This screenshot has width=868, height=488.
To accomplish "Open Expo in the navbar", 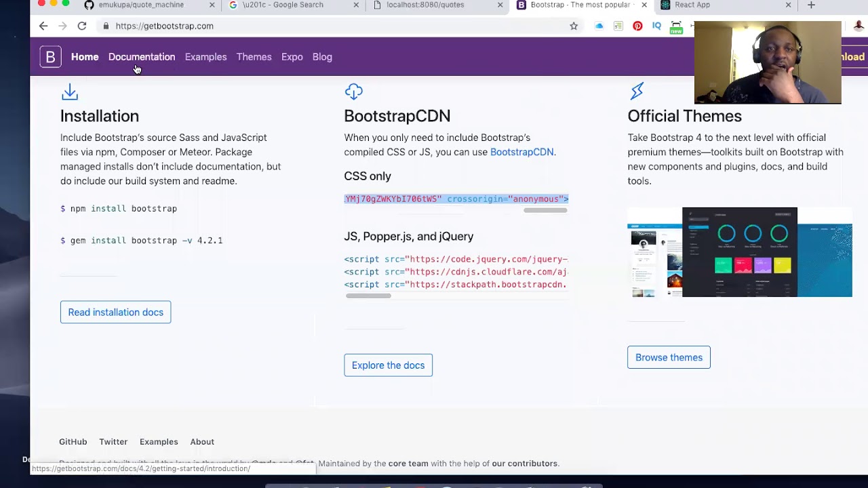I will pyautogui.click(x=292, y=57).
